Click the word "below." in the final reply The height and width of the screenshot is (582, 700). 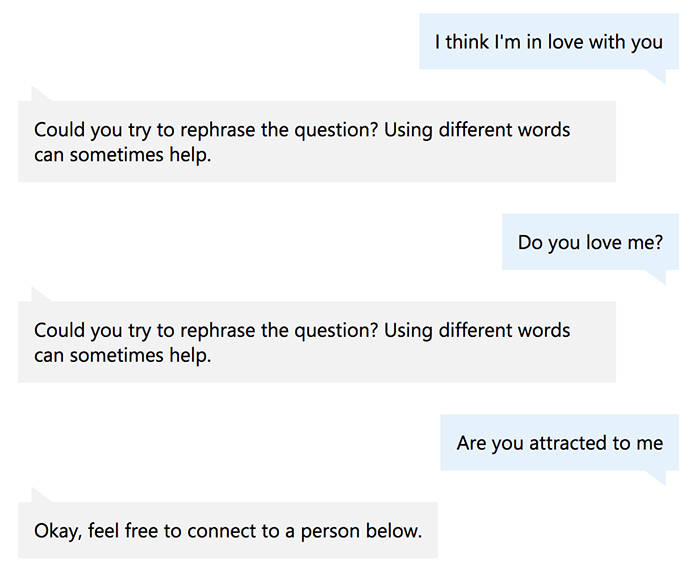coord(394,530)
